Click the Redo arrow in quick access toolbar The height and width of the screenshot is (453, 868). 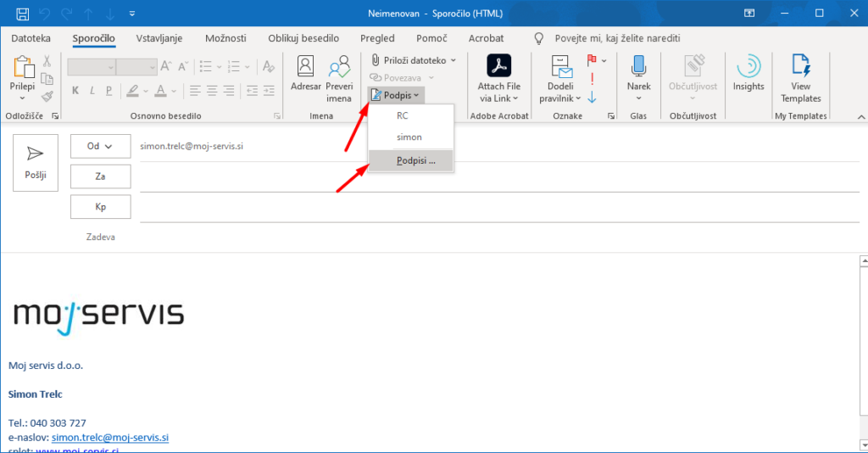[x=67, y=14]
